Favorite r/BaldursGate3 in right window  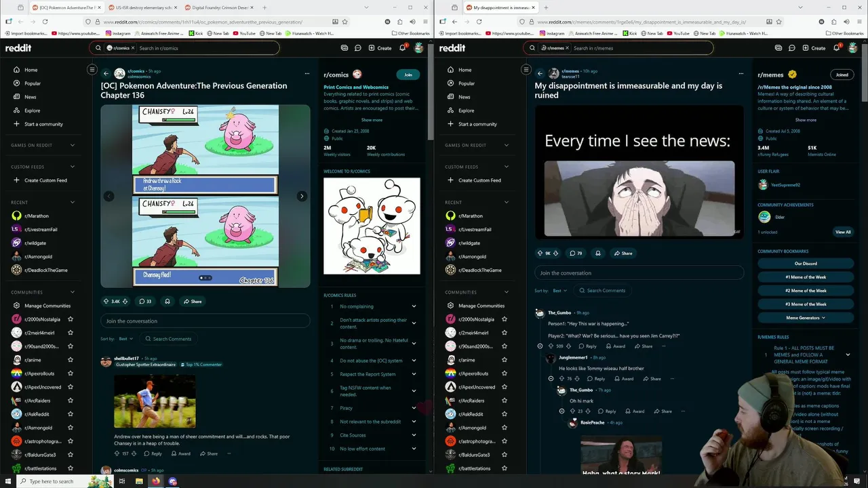pyautogui.click(x=505, y=455)
